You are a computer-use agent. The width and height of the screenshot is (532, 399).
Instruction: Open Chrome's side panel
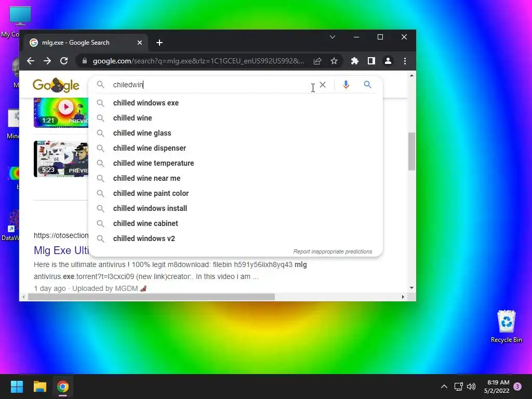click(x=371, y=61)
